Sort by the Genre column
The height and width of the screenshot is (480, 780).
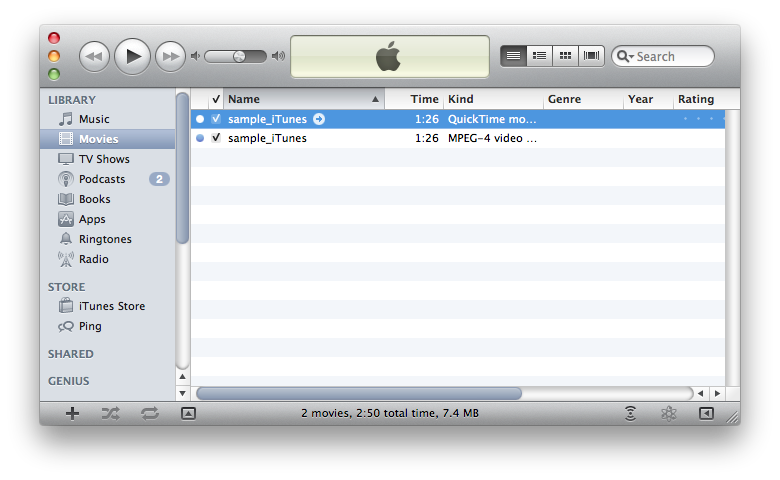coord(583,99)
